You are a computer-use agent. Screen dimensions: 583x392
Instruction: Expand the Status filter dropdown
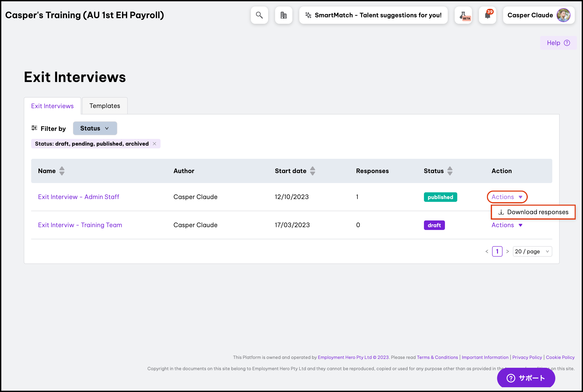point(95,129)
